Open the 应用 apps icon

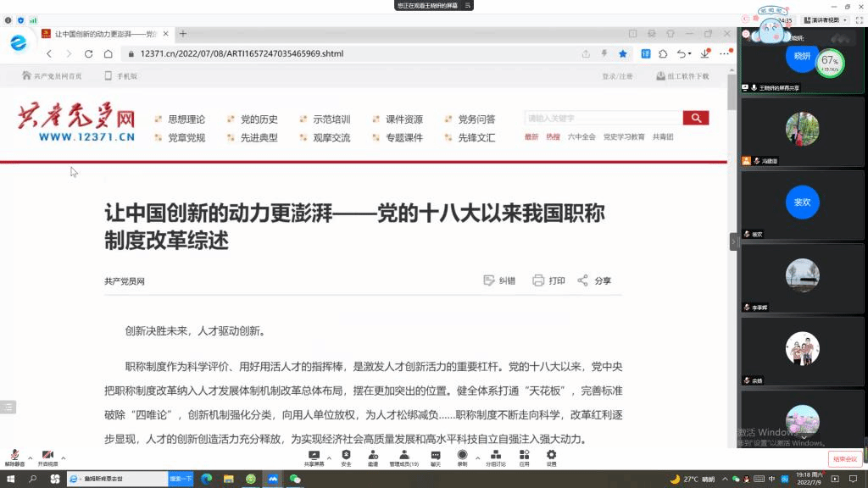click(x=525, y=456)
